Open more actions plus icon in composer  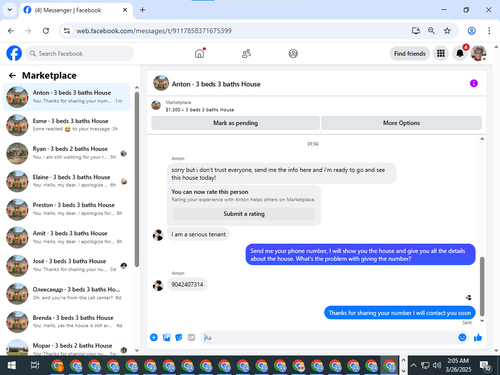tap(154, 338)
